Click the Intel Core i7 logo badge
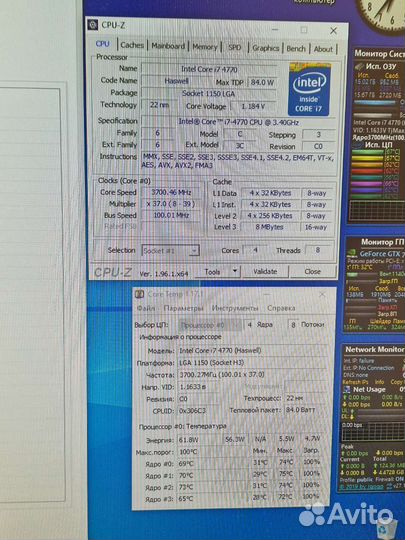The width and height of the screenshot is (405, 540). [309, 89]
